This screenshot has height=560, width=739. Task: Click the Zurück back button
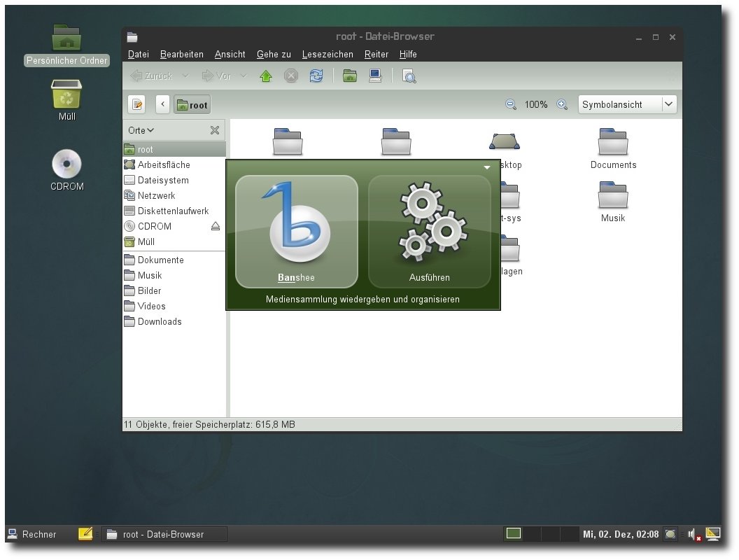pyautogui.click(x=152, y=76)
